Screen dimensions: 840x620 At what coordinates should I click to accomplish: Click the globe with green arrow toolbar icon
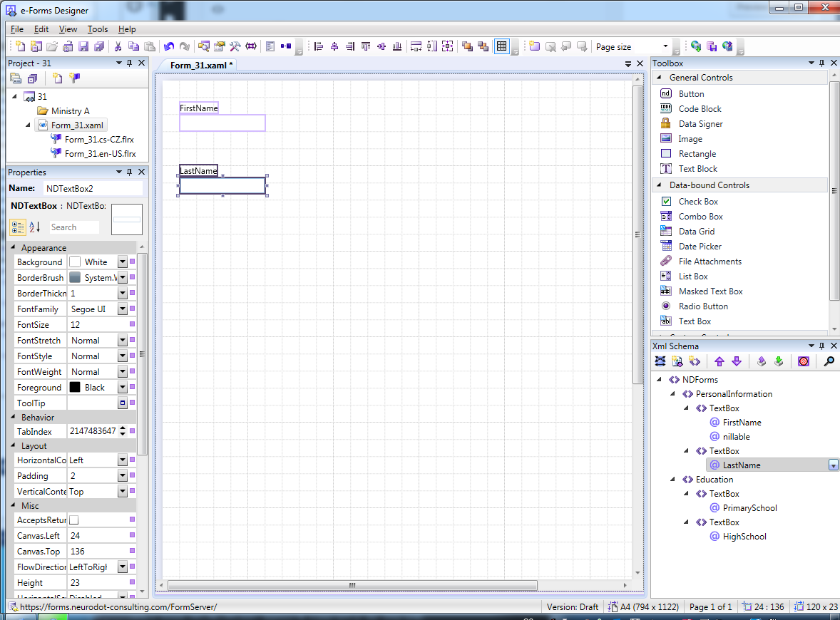pyautogui.click(x=696, y=46)
